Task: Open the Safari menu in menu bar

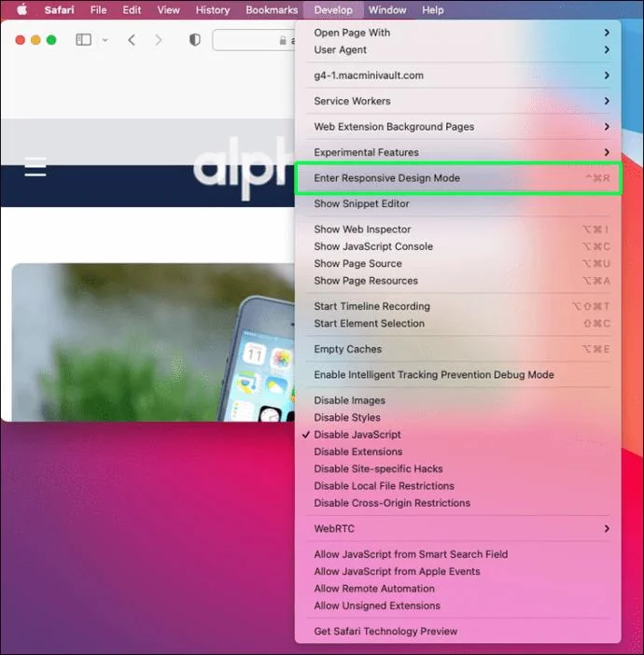Action: 59,9
